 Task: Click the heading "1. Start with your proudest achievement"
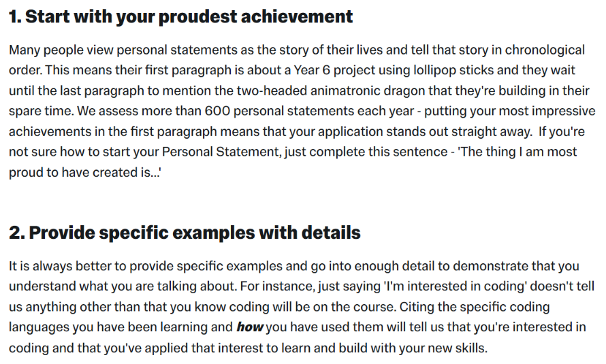tap(180, 17)
